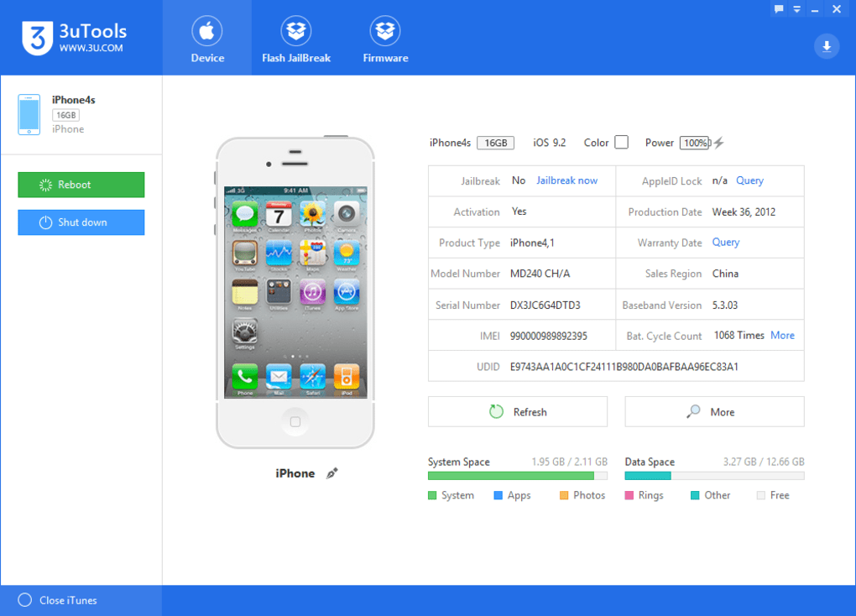Click the Other legend swatch
Image resolution: width=856 pixels, height=616 pixels.
click(x=695, y=495)
